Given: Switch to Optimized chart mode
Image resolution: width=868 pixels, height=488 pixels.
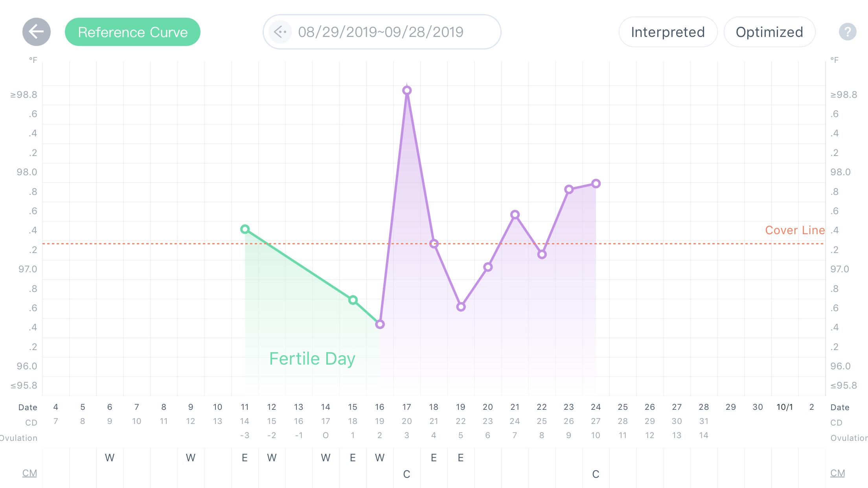Looking at the screenshot, I should pyautogui.click(x=769, y=32).
